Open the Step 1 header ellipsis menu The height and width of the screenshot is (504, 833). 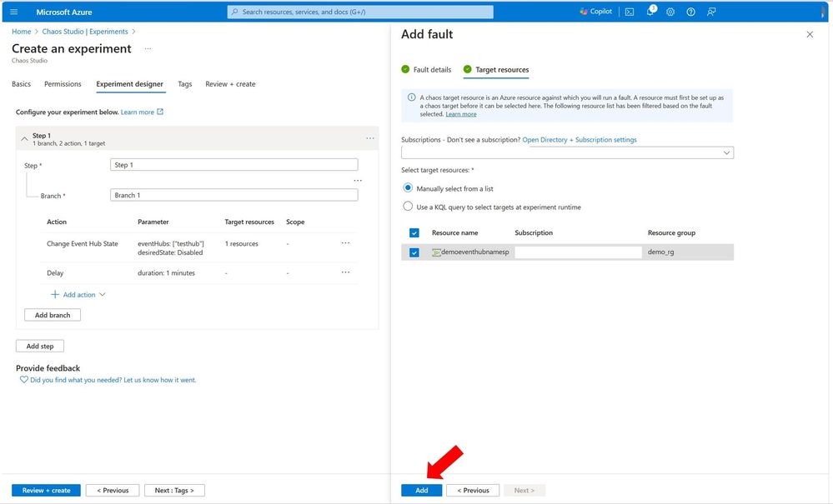369,138
